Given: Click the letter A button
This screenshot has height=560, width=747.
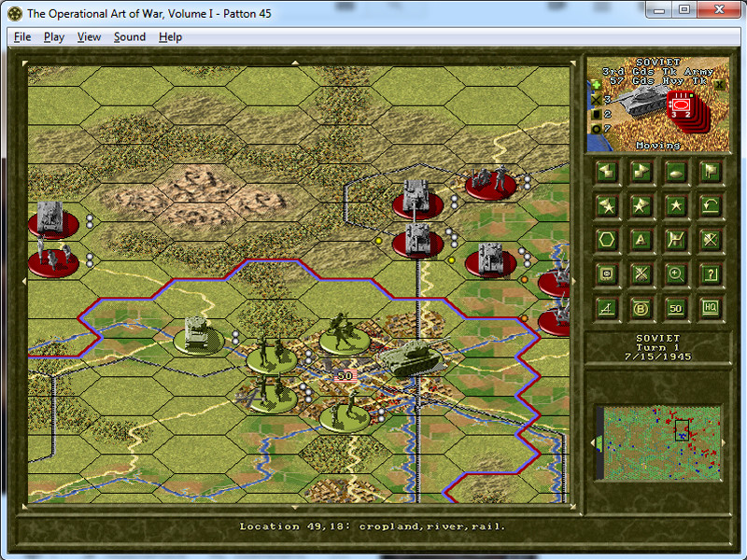Looking at the screenshot, I should pos(641,240).
